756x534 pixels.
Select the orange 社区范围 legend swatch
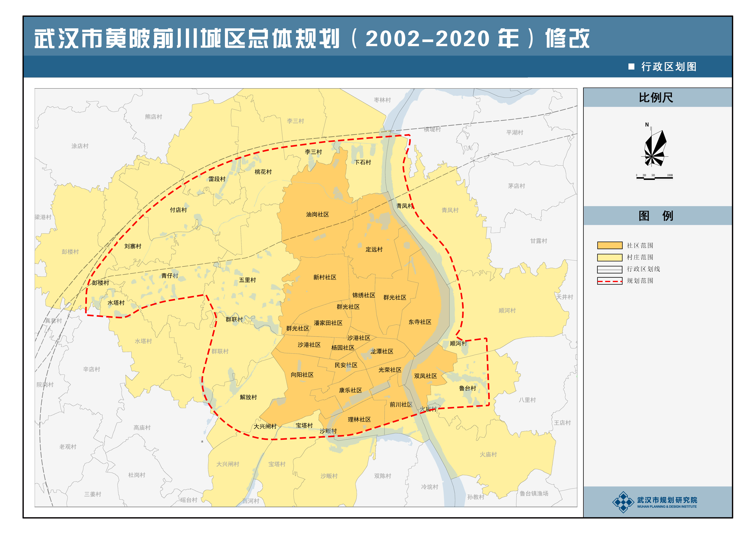609,245
